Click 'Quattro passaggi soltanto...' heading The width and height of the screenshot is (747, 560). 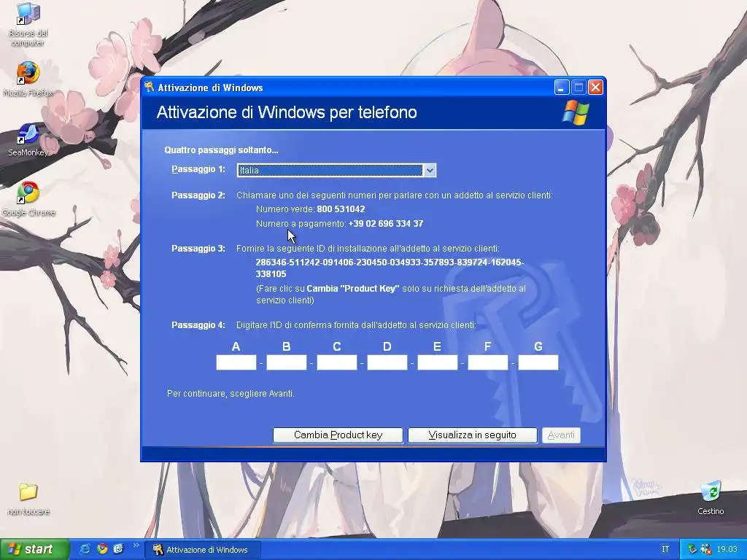221,150
